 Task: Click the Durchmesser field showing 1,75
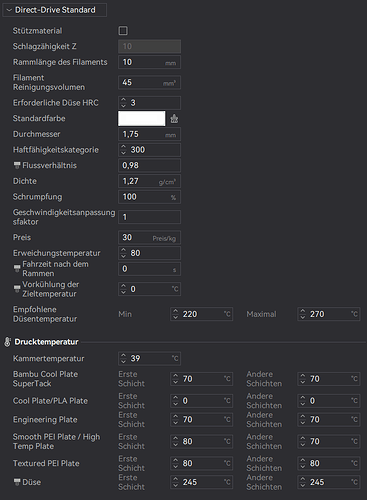(149, 134)
